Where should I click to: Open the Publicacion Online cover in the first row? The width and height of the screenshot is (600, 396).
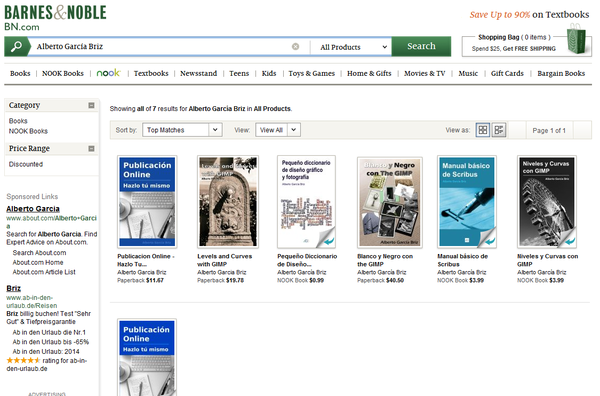[x=147, y=202]
